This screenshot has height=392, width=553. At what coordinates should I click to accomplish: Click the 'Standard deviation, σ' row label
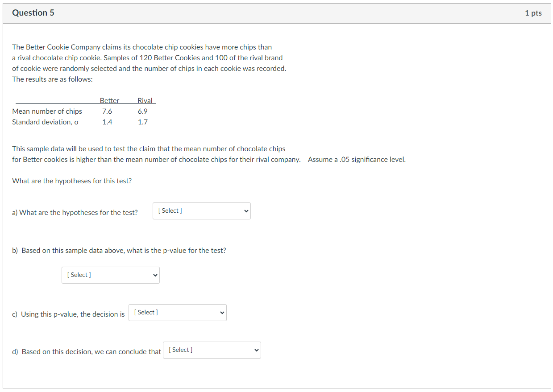(x=46, y=122)
